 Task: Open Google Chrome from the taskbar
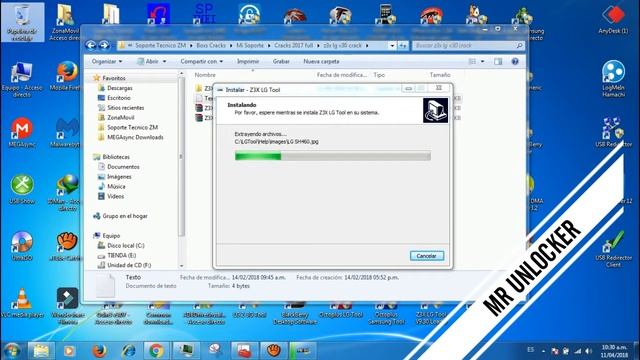[x=156, y=351]
